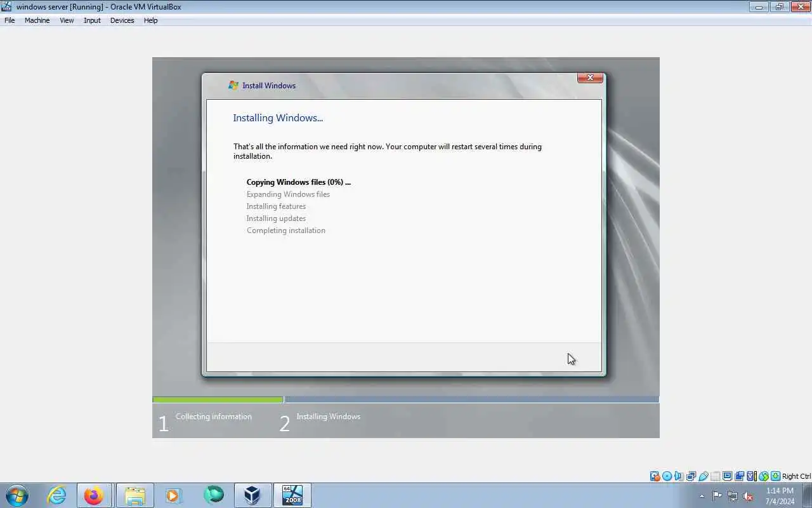Click the Collecting information step label
The height and width of the screenshot is (508, 812).
[214, 417]
